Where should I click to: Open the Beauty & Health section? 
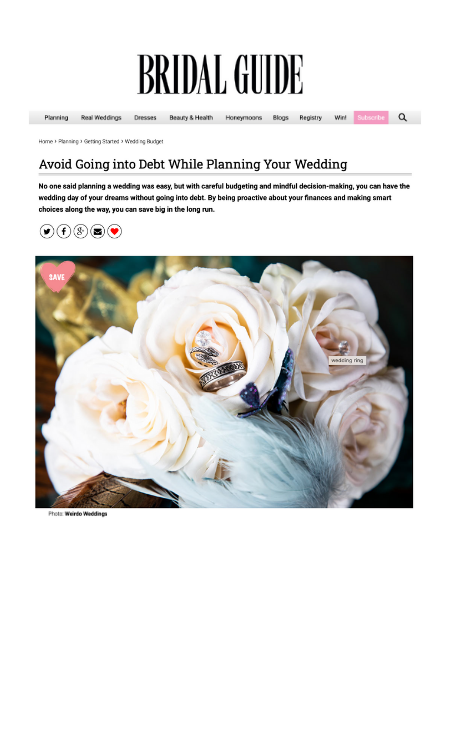tap(191, 117)
